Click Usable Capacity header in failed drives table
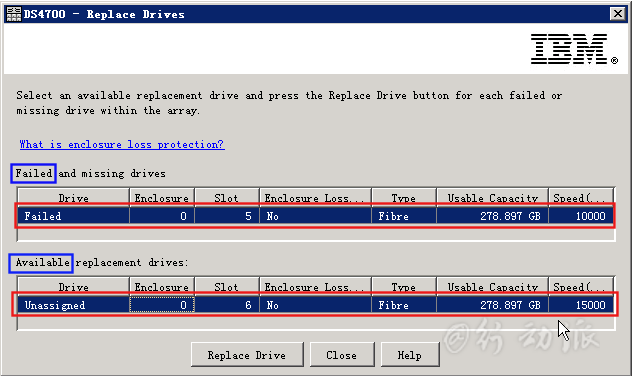 click(x=493, y=197)
